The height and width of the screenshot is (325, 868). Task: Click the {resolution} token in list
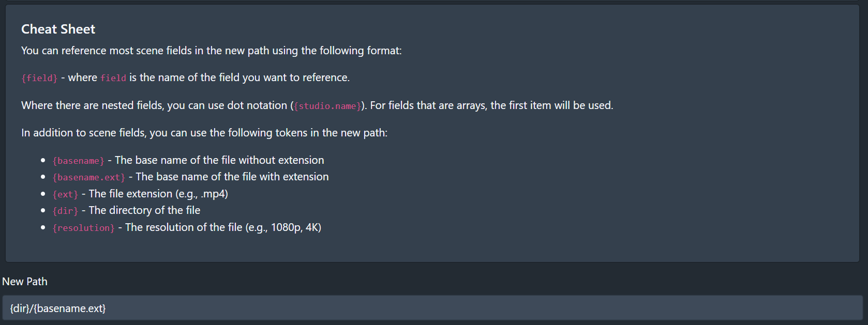point(84,228)
